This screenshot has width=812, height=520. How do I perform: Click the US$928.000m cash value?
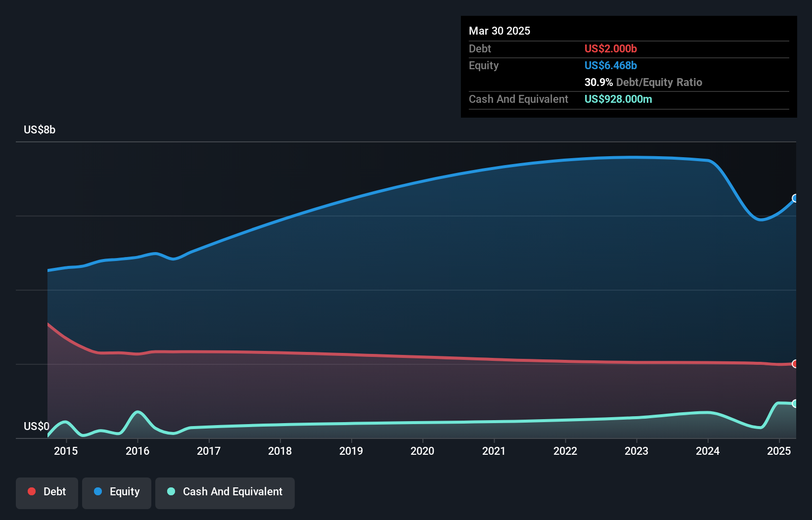click(618, 99)
